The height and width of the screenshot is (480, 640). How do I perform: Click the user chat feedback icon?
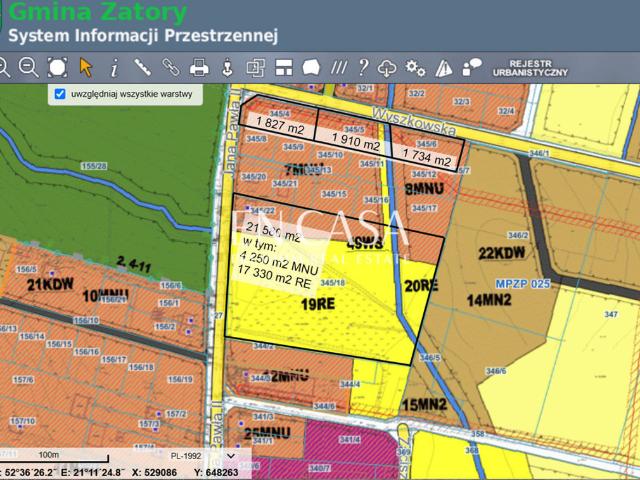(472, 67)
